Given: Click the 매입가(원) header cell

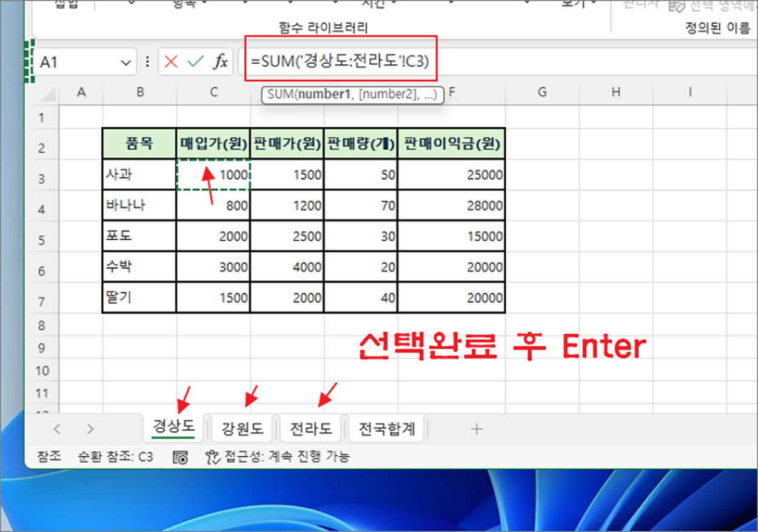Looking at the screenshot, I should click(213, 144).
